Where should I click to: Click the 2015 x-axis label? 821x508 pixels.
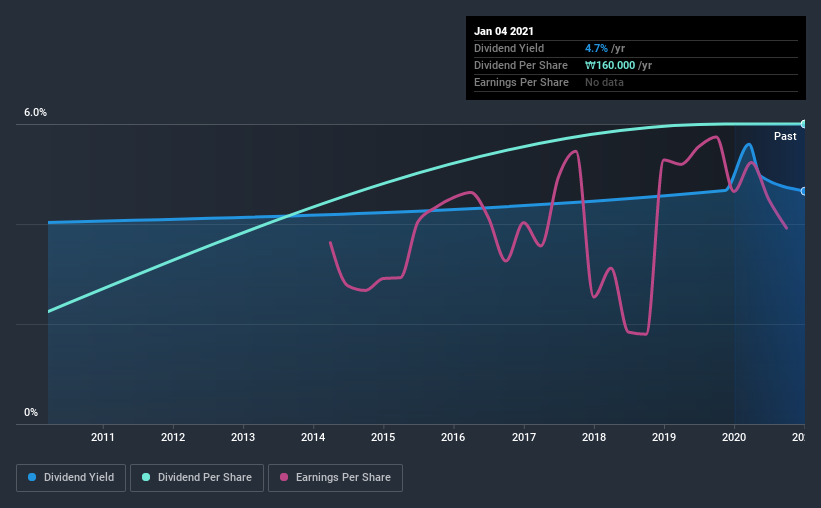(383, 437)
